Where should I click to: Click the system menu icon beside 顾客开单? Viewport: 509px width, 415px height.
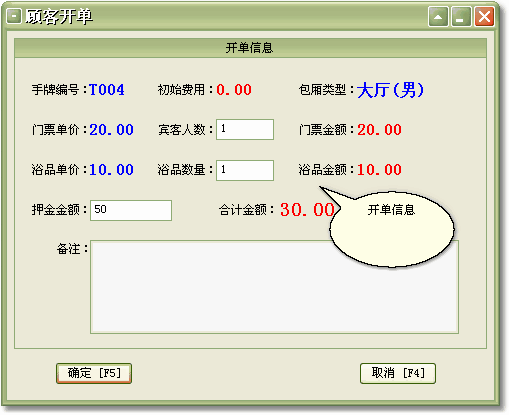[x=14, y=16]
